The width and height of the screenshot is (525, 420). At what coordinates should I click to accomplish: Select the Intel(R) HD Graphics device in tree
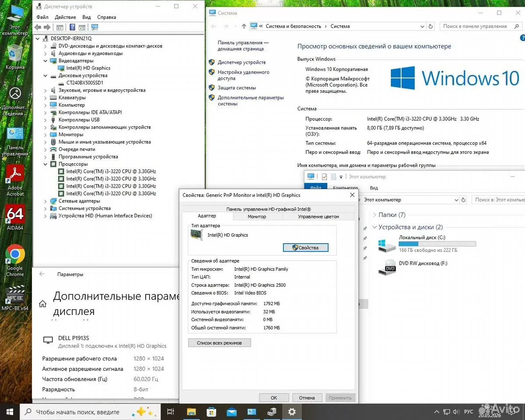click(88, 68)
